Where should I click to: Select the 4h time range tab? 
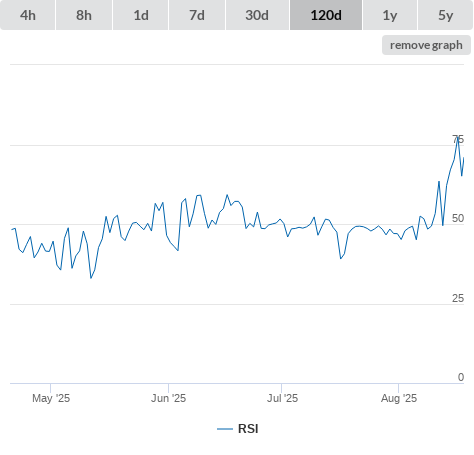pos(28,15)
